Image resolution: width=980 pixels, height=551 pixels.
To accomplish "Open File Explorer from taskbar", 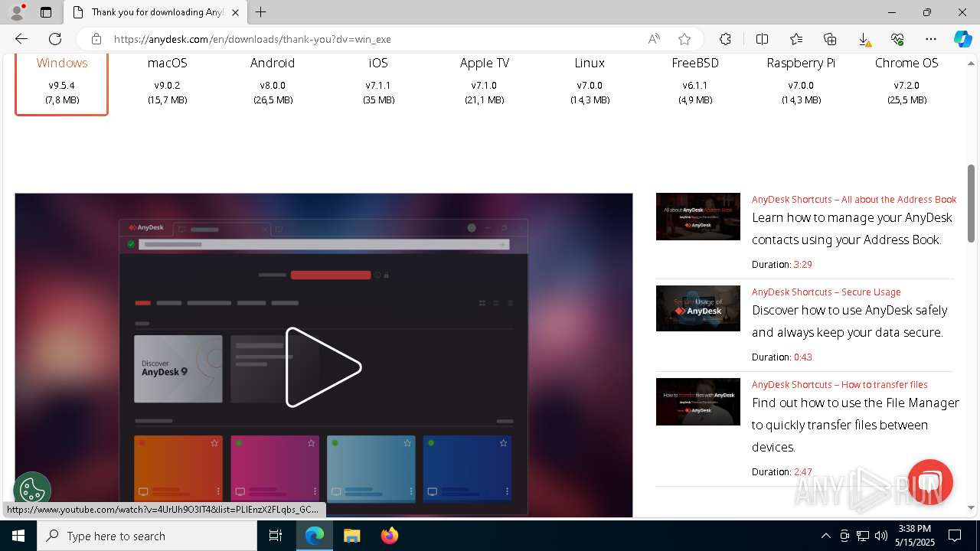I will [x=351, y=536].
